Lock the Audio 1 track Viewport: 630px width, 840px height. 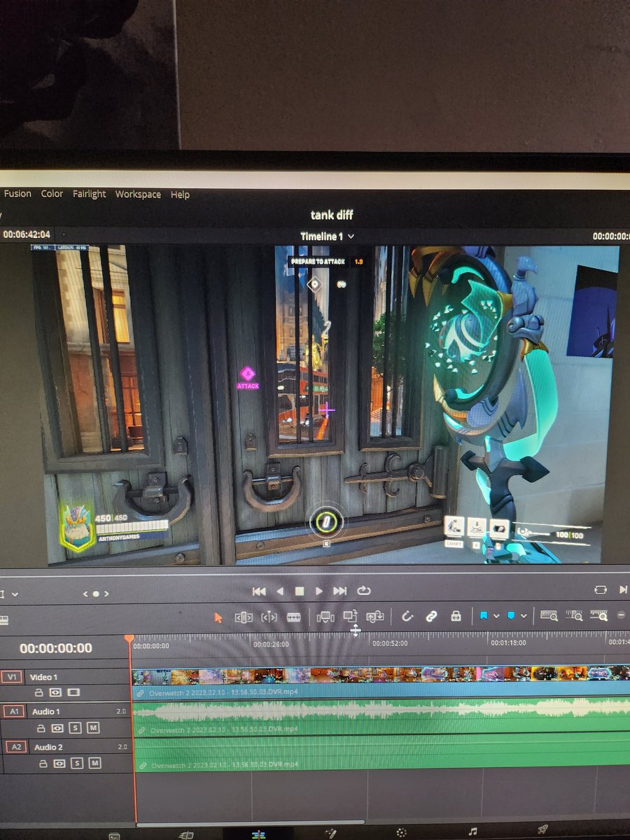pyautogui.click(x=41, y=727)
